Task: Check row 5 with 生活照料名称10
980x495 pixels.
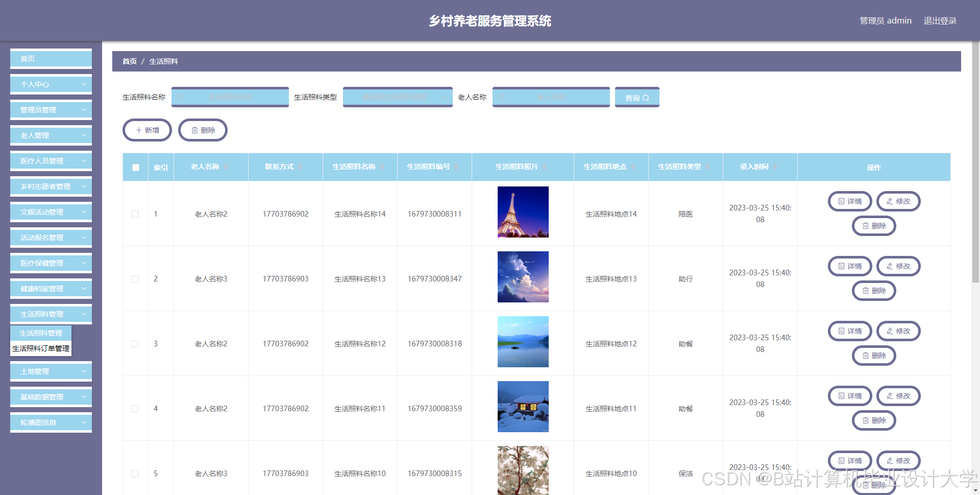Action: 135,474
